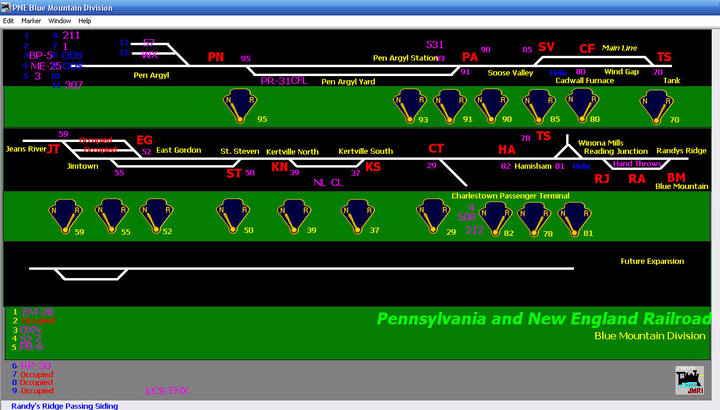
Task: Click the Winona Mills label
Action: click(601, 143)
